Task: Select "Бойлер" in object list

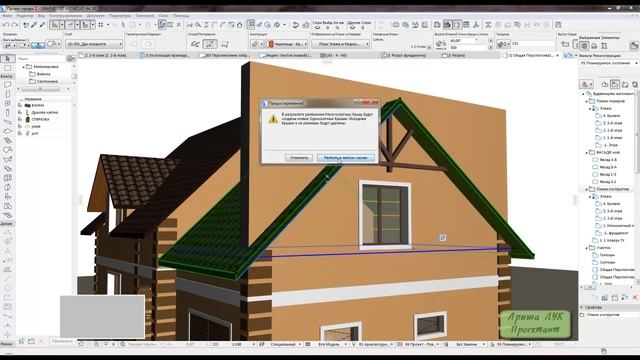Action: pos(38,105)
